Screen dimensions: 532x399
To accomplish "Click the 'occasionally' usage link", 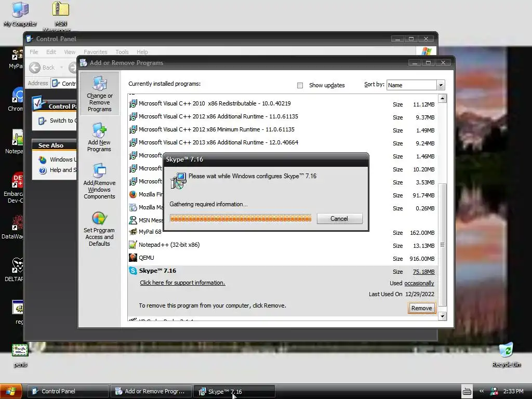I will coord(419,283).
